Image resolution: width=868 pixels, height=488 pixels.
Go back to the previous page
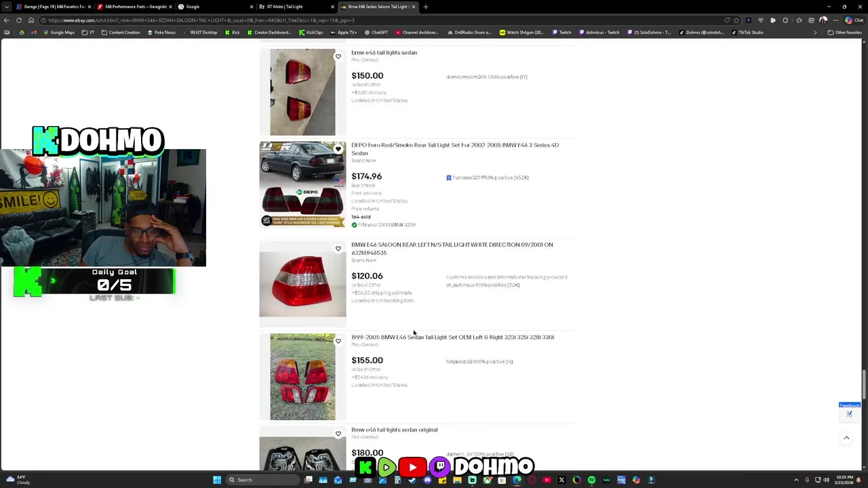point(7,20)
